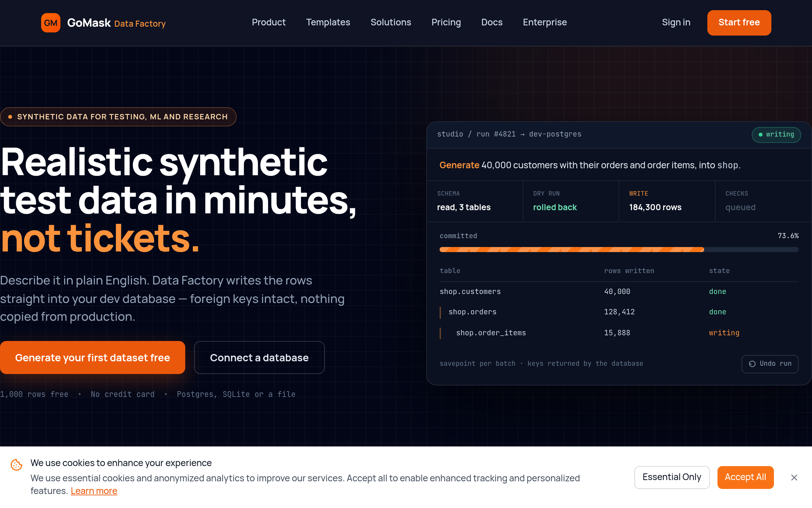Accept All cookies
Viewport: 812px width, 508px height.
point(745,477)
